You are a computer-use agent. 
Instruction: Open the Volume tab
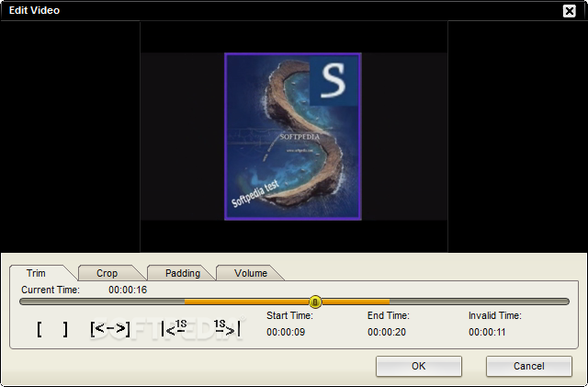coord(251,273)
